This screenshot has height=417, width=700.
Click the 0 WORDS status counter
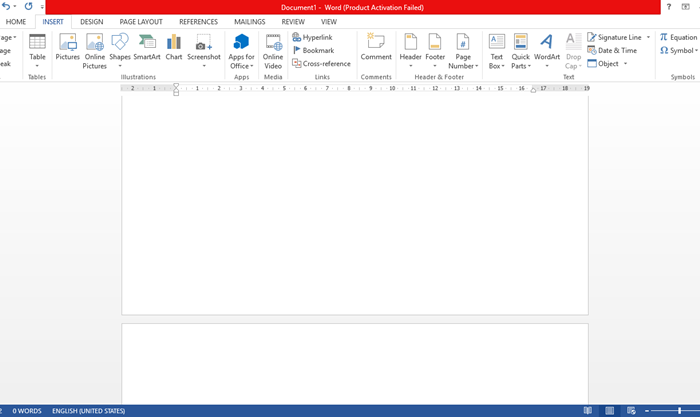(x=27, y=411)
